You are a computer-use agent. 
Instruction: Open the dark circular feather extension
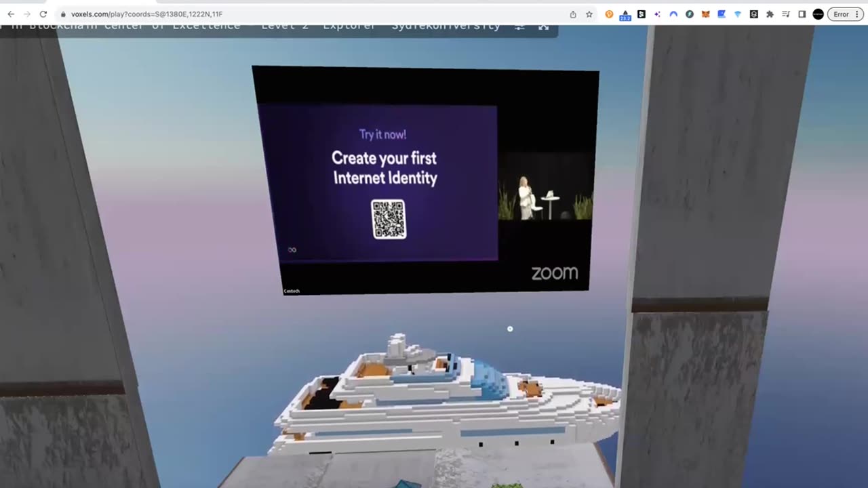(x=690, y=14)
